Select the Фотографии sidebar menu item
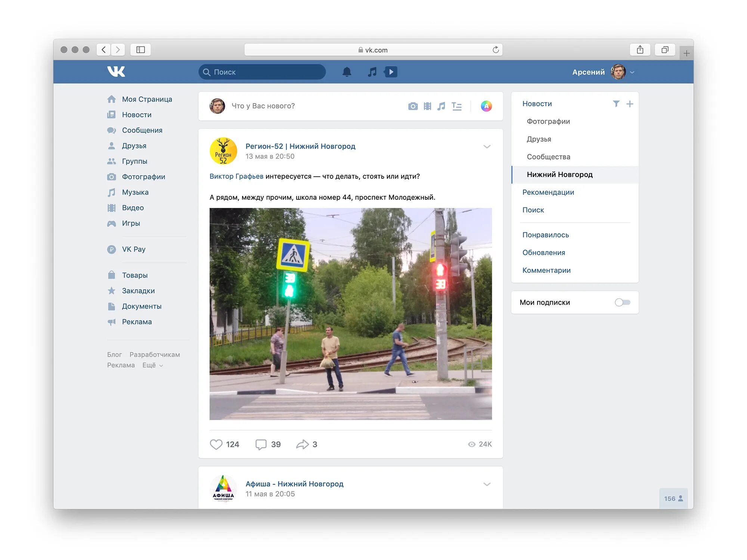Screen dimensions: 747x560 pos(143,177)
